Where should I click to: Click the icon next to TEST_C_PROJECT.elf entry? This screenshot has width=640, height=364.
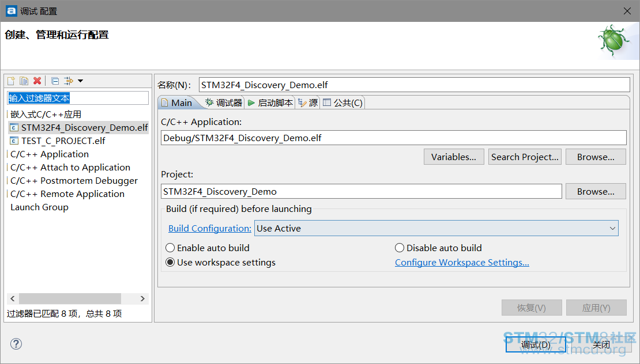(14, 141)
